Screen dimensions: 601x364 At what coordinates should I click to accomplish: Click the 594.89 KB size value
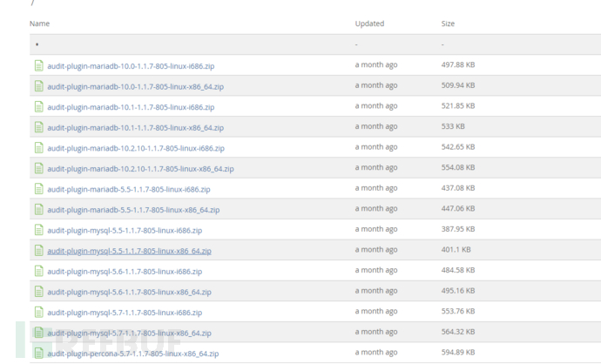[458, 352]
